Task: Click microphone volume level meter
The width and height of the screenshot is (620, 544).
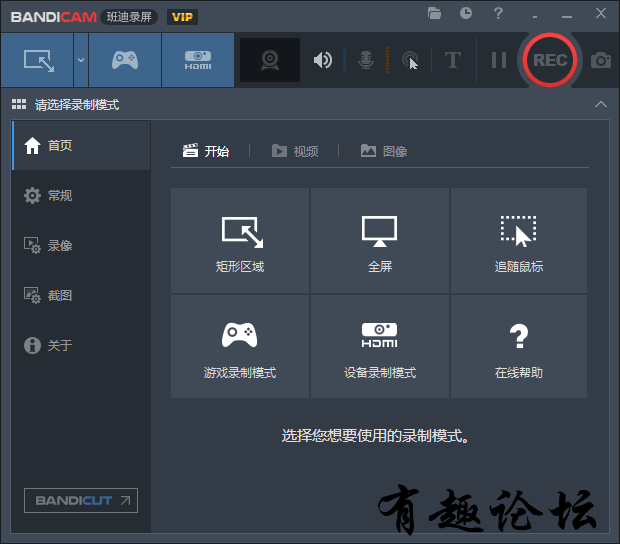Action: (x=388, y=60)
